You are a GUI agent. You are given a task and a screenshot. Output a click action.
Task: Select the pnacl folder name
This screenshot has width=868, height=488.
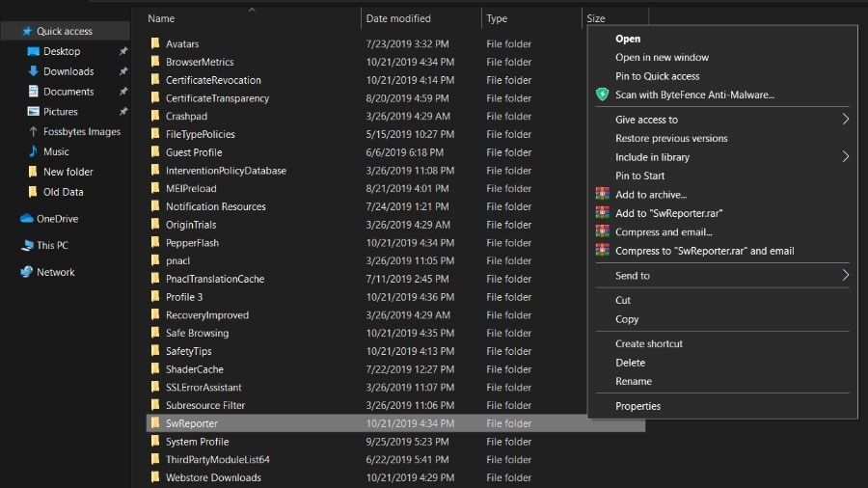(x=177, y=260)
